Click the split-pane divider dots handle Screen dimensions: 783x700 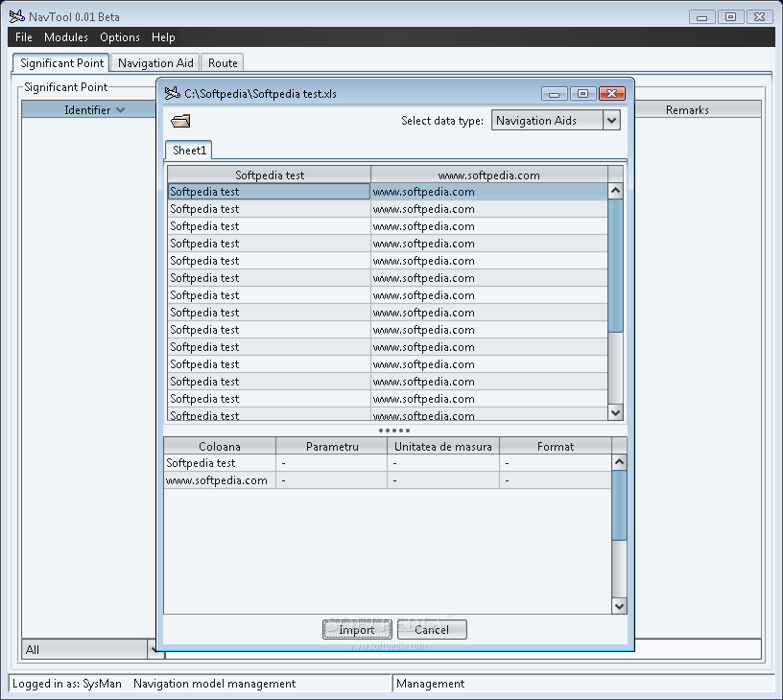(x=394, y=431)
